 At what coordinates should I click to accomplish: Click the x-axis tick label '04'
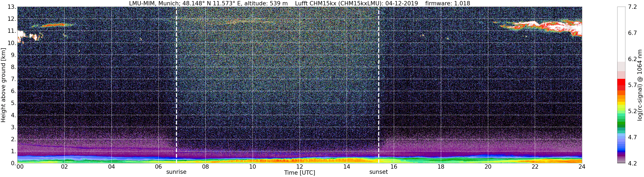click(112, 167)
